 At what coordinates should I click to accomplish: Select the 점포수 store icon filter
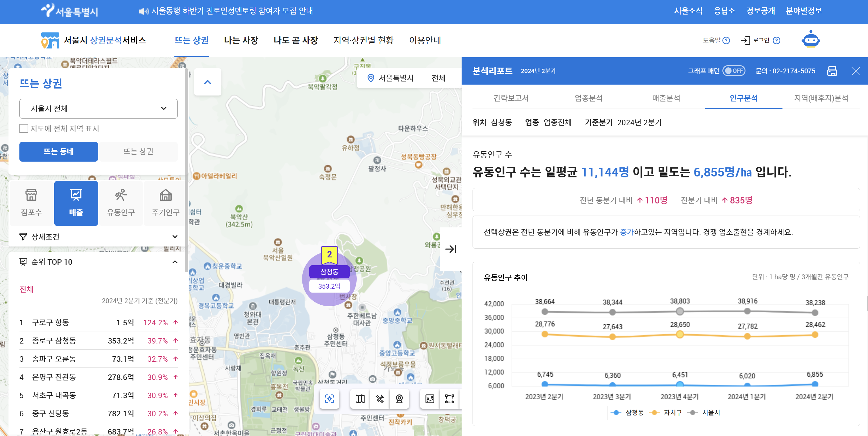click(x=31, y=203)
